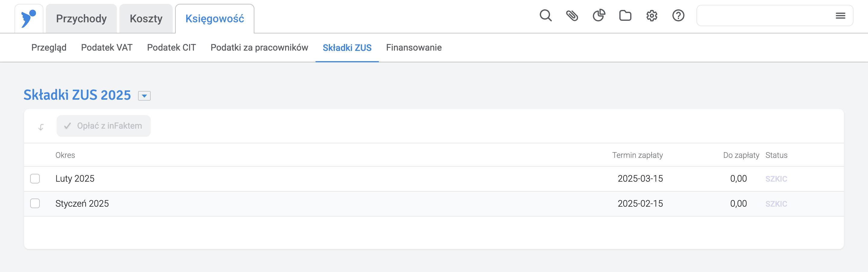Tick the Styczeń 2025 checkbox

(x=35, y=203)
